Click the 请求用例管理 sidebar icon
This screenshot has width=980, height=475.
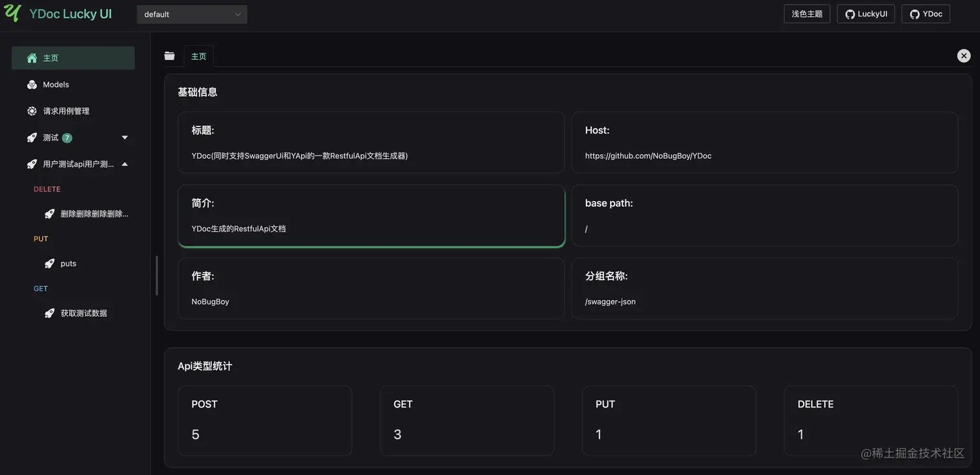coord(32,111)
